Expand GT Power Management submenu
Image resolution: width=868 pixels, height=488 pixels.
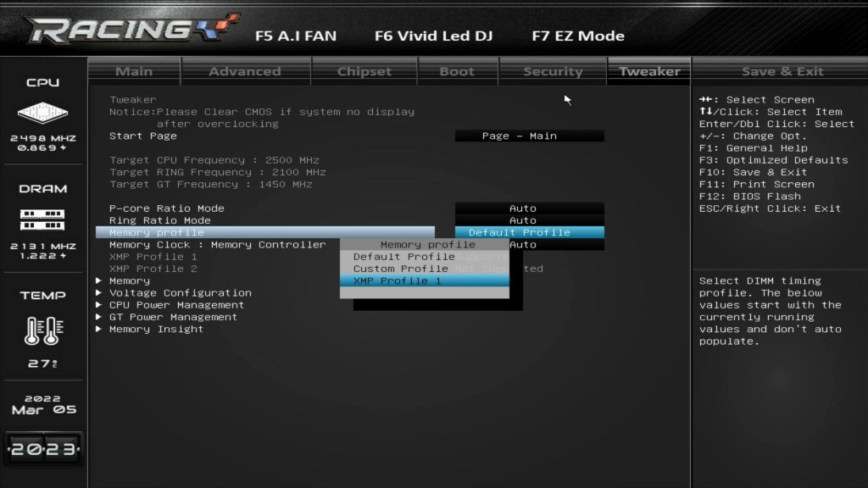pyautogui.click(x=173, y=318)
